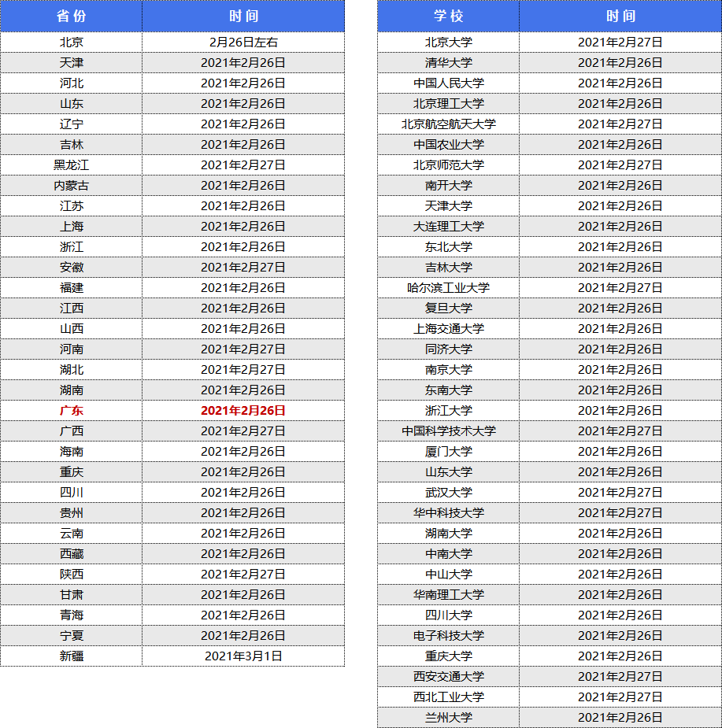722x728 pixels.
Task: Select the 西北工业大学 cell
Action: click(x=448, y=697)
